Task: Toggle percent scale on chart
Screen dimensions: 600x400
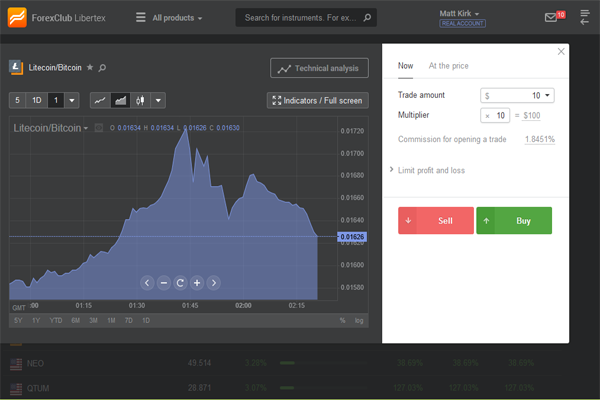Action: coord(342,320)
